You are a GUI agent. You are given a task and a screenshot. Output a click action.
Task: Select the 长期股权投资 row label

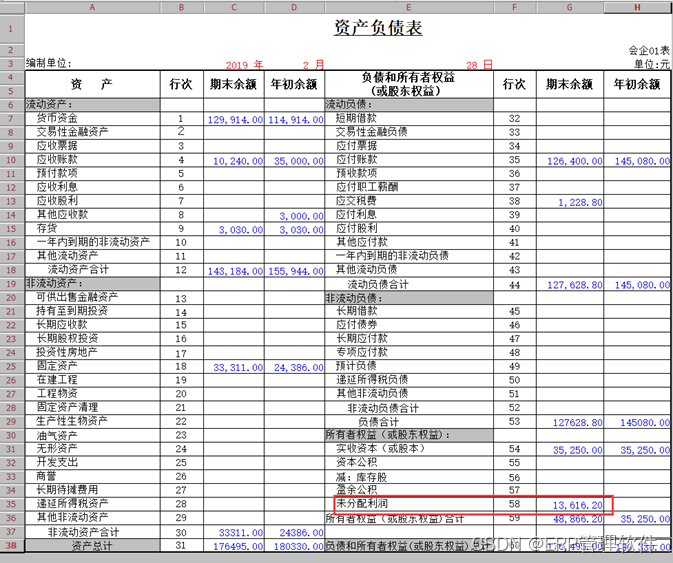(x=67, y=338)
